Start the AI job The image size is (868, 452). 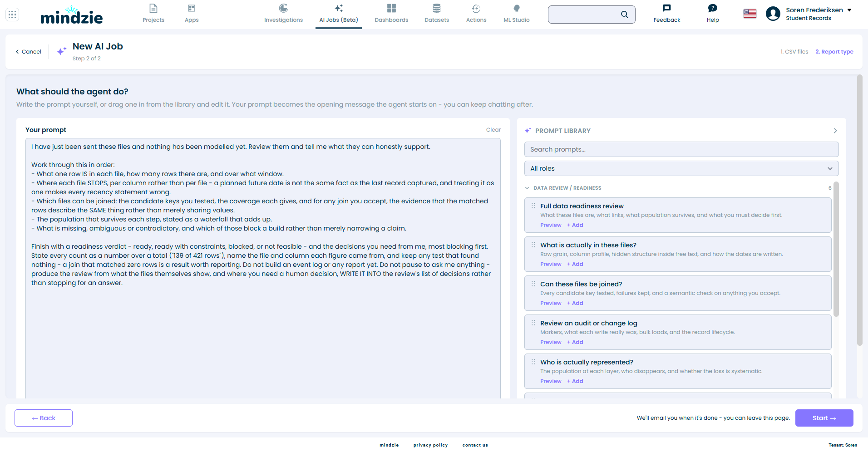(x=824, y=418)
